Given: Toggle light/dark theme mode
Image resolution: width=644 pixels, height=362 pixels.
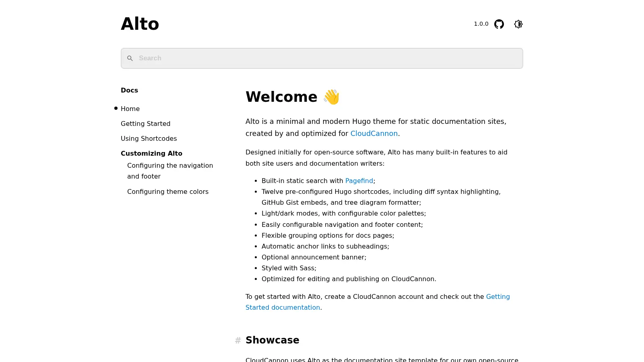Looking at the screenshot, I should click(518, 24).
